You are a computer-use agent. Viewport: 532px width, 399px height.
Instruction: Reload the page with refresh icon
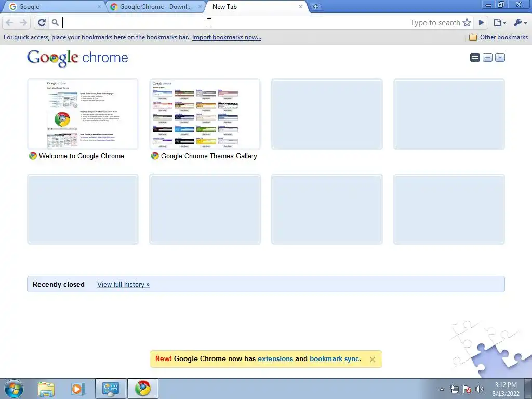point(42,23)
